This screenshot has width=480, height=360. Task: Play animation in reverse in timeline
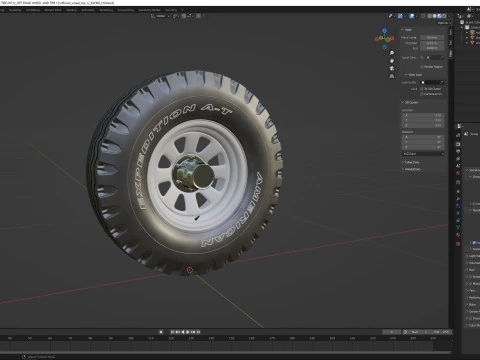183,332
